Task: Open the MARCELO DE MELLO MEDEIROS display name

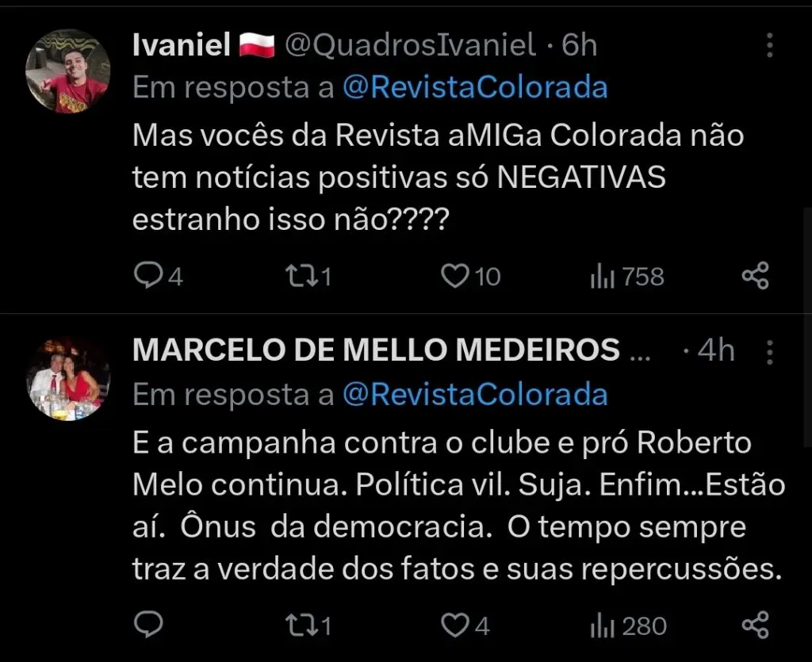Action: click(x=376, y=350)
